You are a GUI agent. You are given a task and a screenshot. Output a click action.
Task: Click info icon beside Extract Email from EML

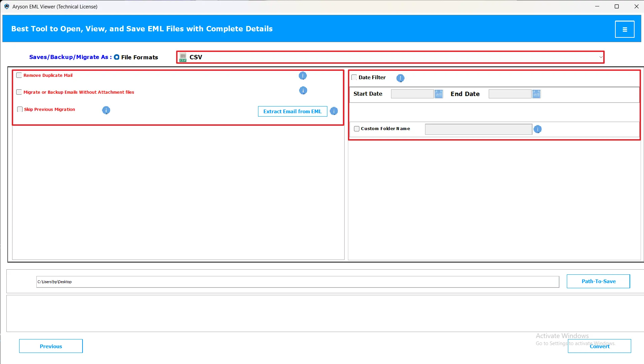point(333,111)
